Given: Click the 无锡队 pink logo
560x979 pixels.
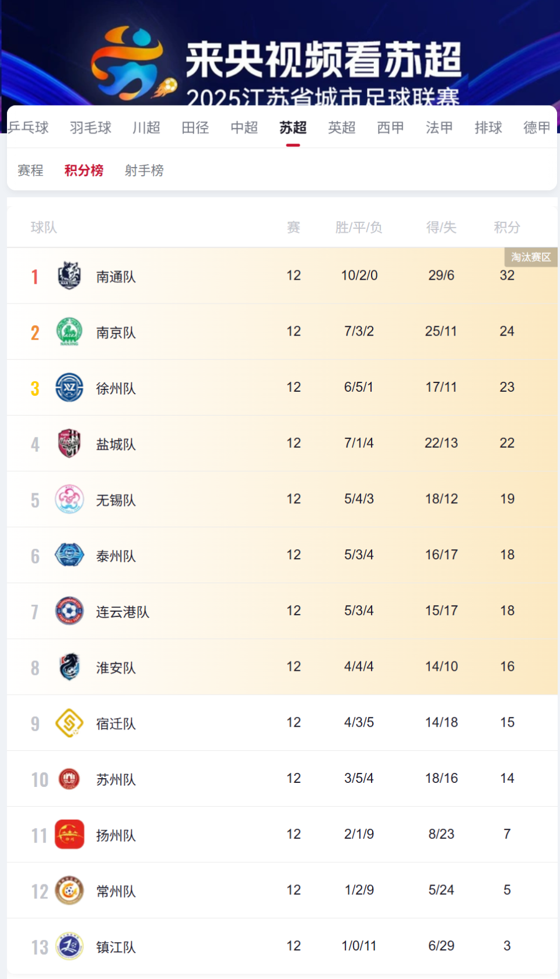Looking at the screenshot, I should pos(69,499).
